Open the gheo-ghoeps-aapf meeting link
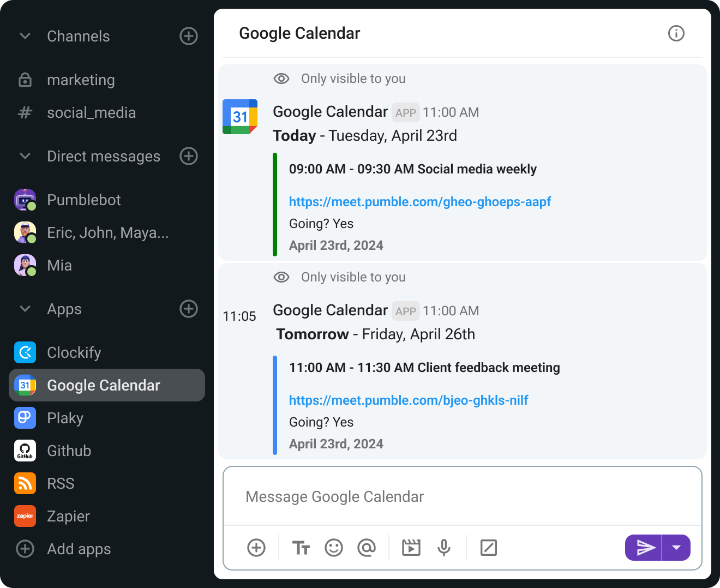Screen dimensions: 720x588 pyautogui.click(x=420, y=202)
